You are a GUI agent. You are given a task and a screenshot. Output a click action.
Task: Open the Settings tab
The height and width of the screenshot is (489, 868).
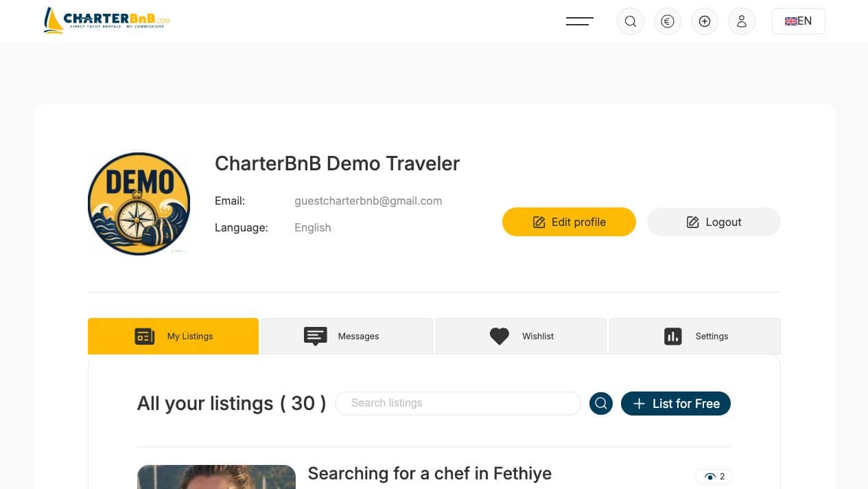click(695, 336)
